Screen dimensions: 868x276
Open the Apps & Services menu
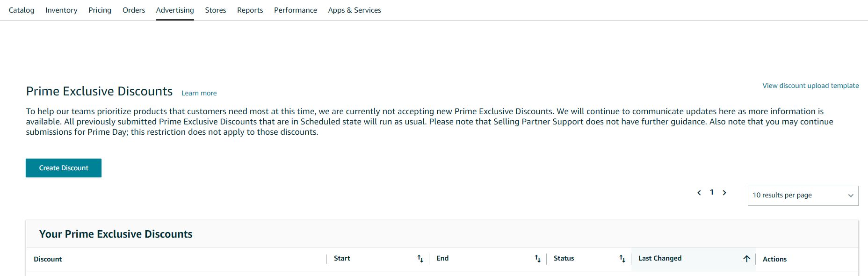coord(354,10)
